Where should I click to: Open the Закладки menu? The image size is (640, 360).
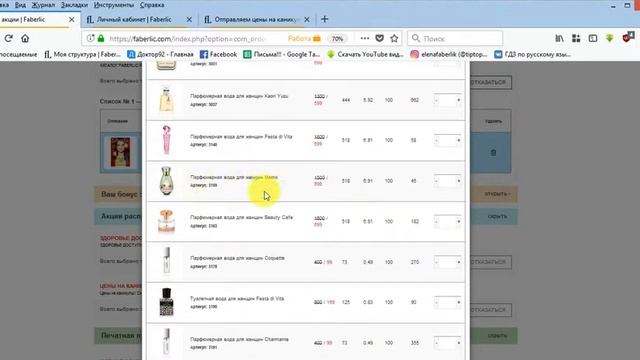pyautogui.click(x=74, y=5)
